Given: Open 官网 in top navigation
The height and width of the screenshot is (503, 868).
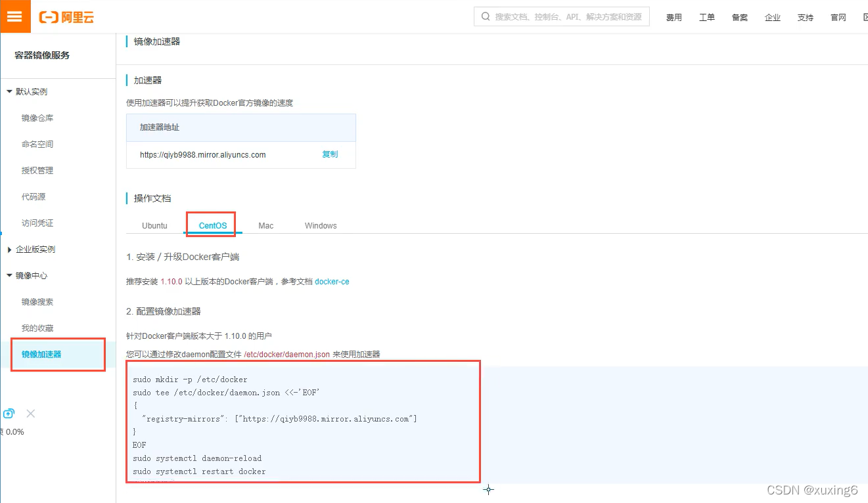Looking at the screenshot, I should coord(838,18).
